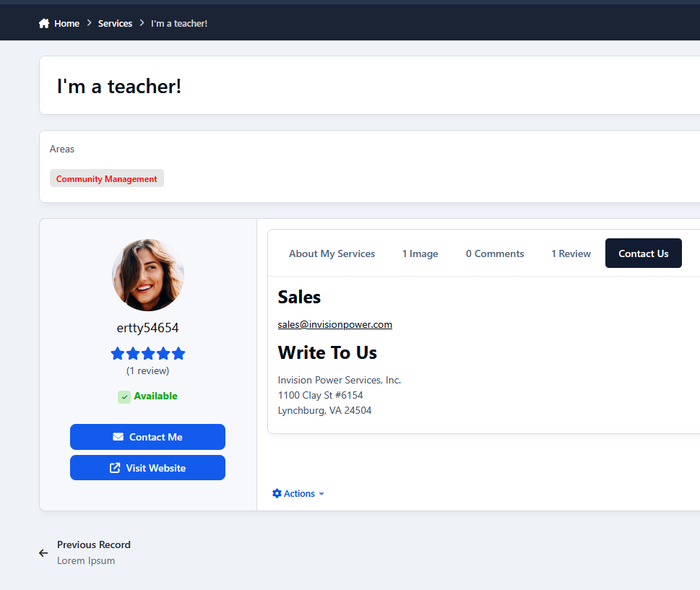Click the fifth blue rating star
This screenshot has height=590, width=700.
(178, 354)
